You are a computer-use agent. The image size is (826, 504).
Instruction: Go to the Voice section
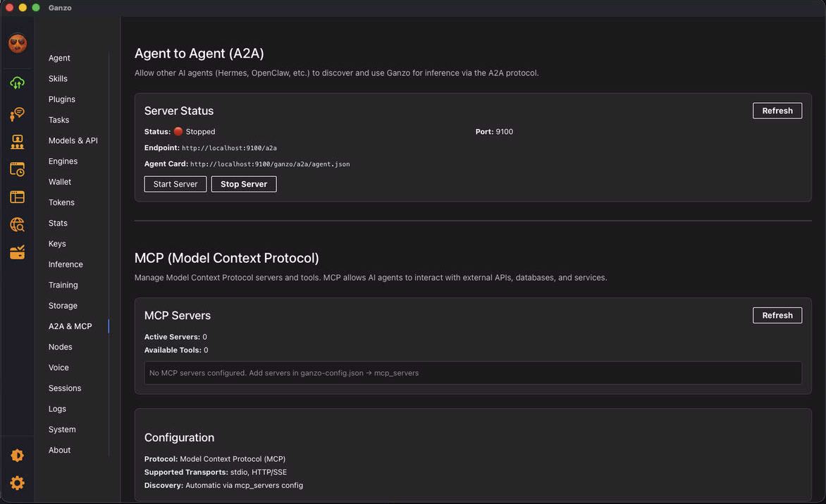58,367
